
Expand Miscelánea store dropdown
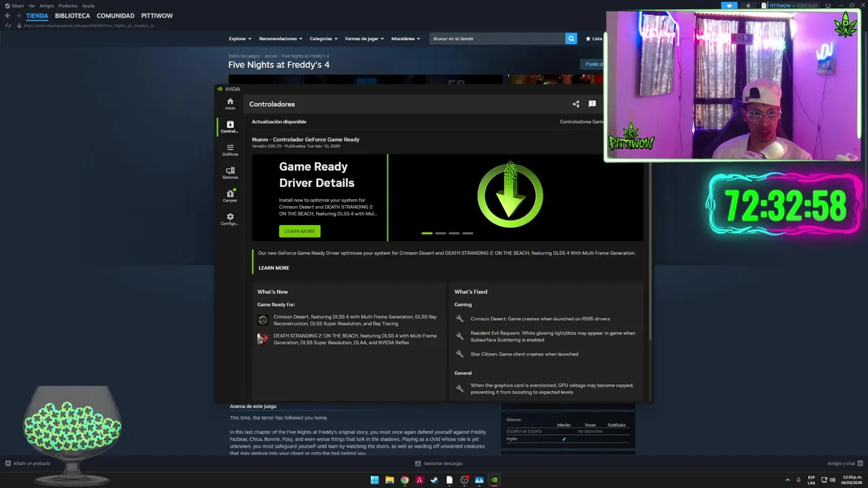pos(406,39)
